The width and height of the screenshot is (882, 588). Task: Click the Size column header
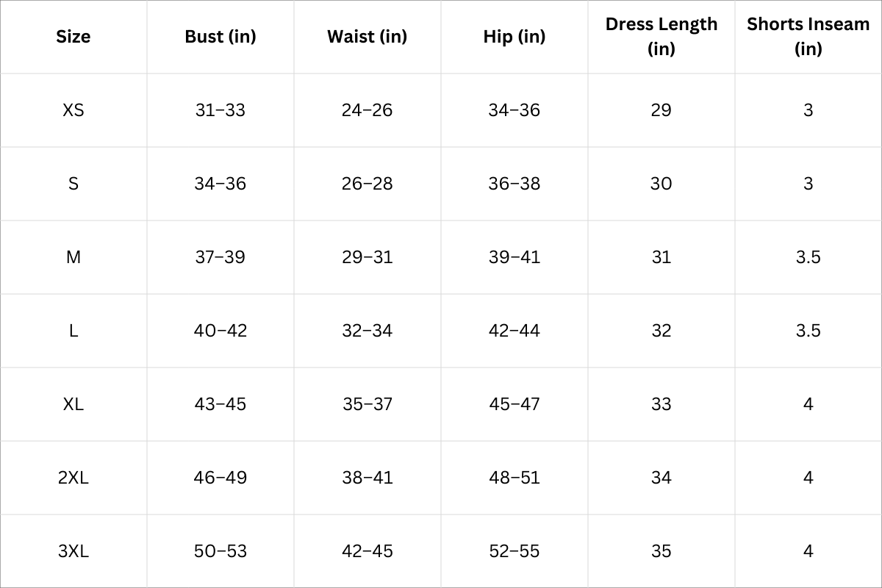click(73, 37)
